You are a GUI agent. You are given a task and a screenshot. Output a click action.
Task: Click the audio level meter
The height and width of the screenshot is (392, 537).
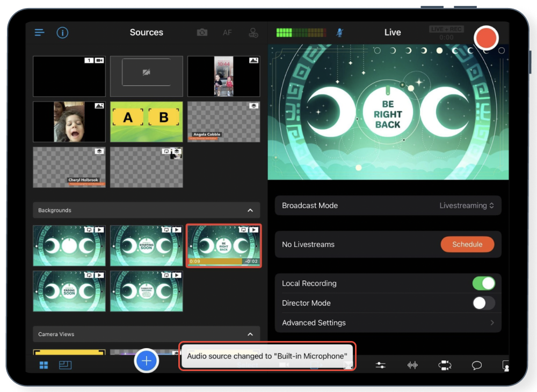point(301,33)
